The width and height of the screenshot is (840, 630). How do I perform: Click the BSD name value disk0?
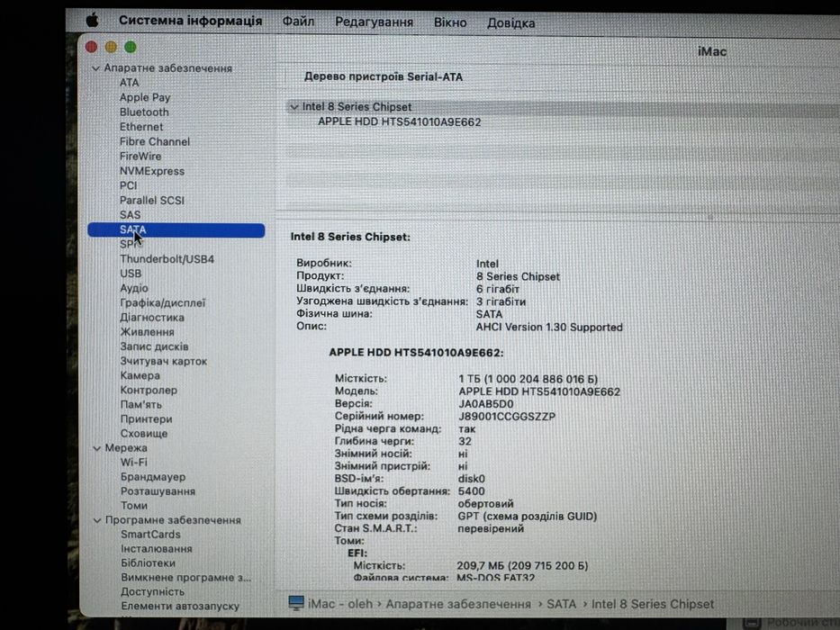click(472, 479)
